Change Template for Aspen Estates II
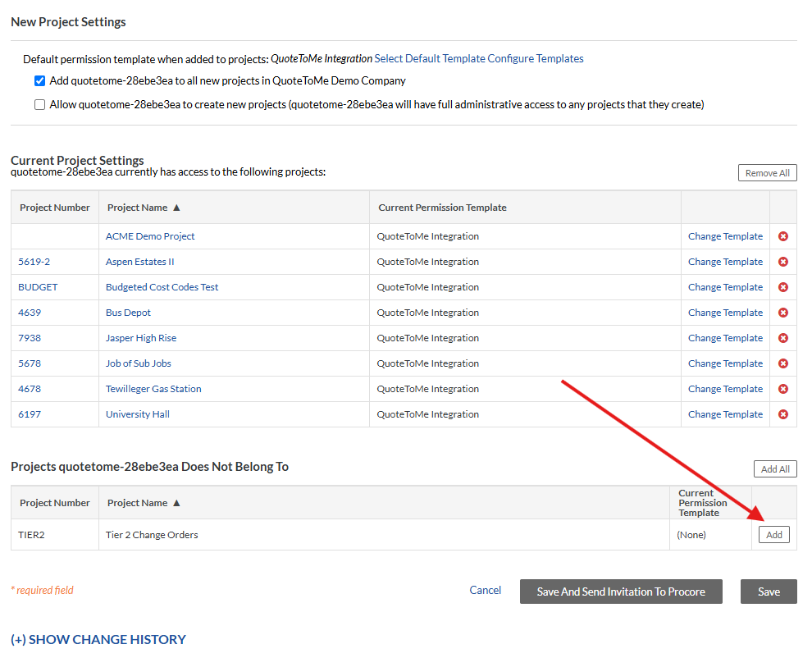This screenshot has height=667, width=812. [725, 262]
